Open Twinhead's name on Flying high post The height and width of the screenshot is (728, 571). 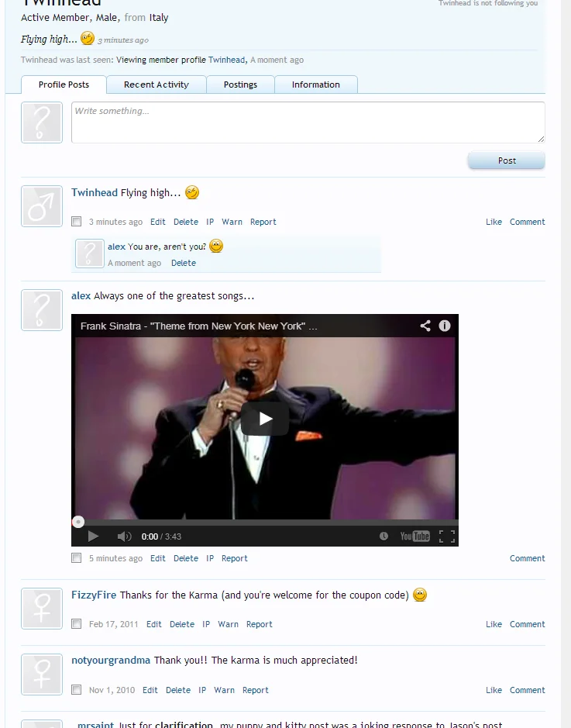pyautogui.click(x=95, y=192)
